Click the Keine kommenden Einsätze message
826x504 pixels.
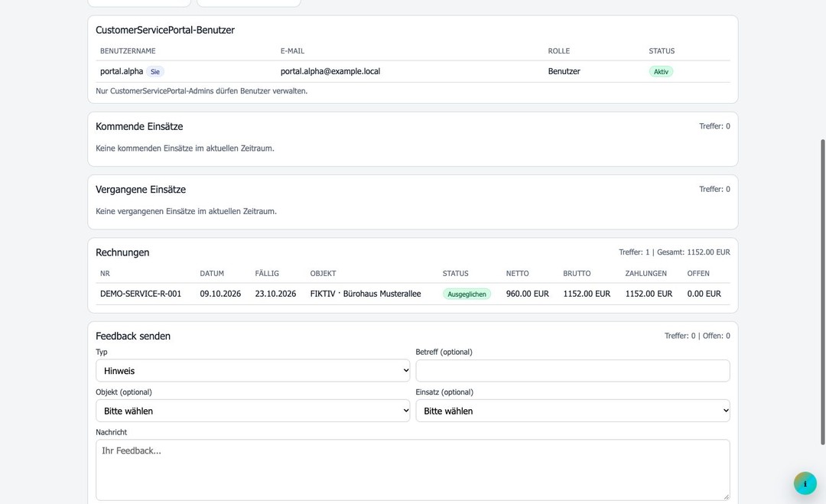(185, 148)
